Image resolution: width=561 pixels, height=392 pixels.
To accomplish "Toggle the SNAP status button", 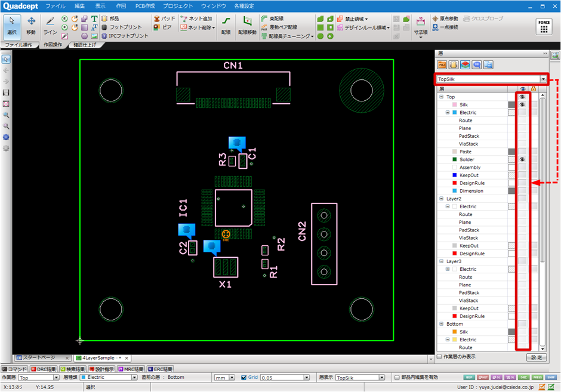I will 551,377.
